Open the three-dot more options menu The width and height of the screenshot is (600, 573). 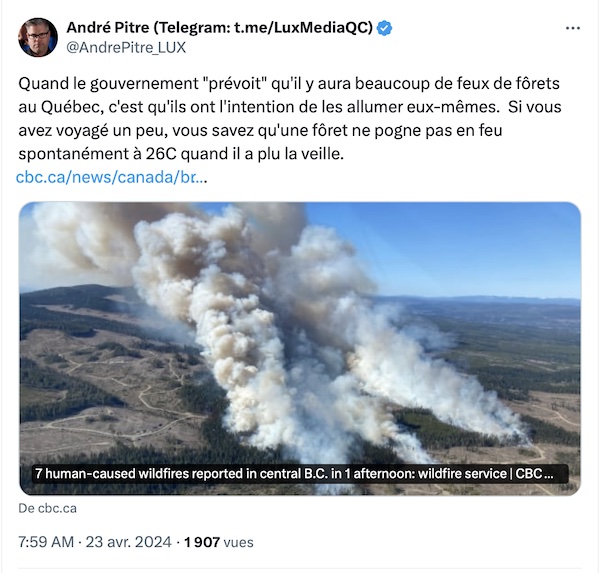tap(572, 28)
